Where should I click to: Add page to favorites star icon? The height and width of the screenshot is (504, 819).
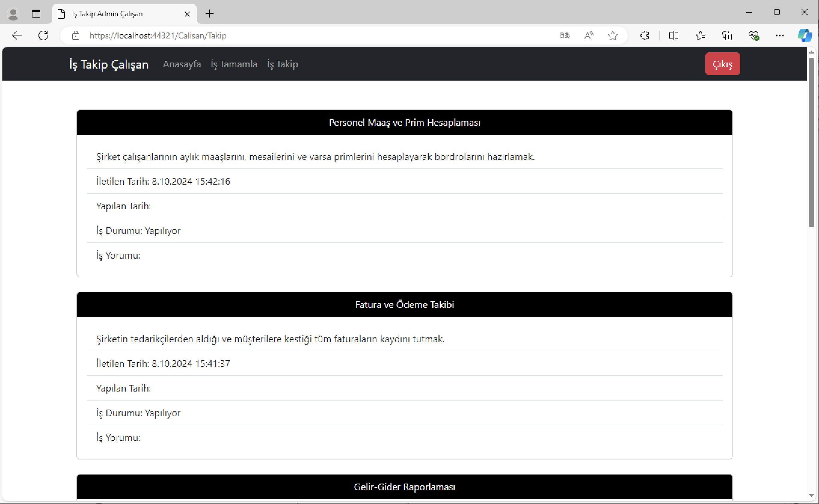(612, 35)
